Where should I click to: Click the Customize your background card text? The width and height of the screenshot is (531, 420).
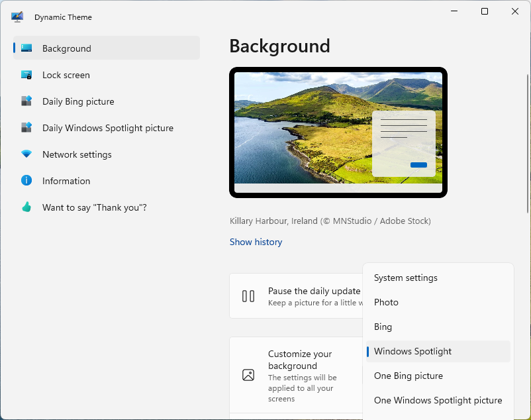(x=302, y=376)
